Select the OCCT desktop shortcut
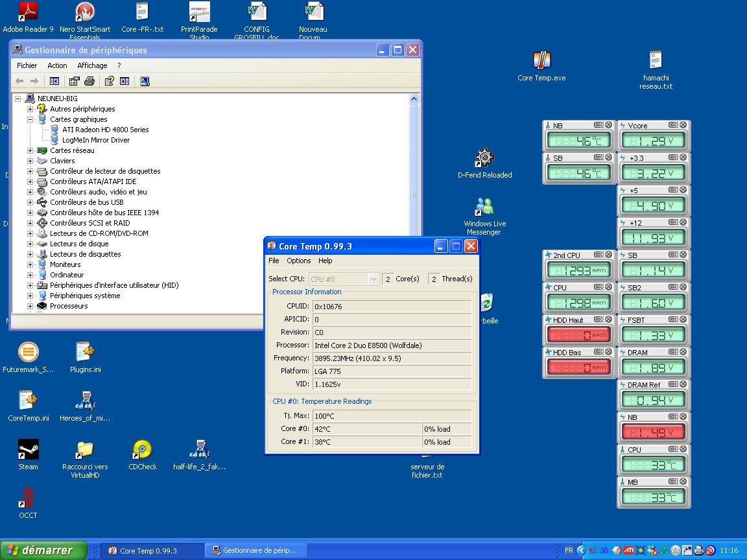 (28, 504)
